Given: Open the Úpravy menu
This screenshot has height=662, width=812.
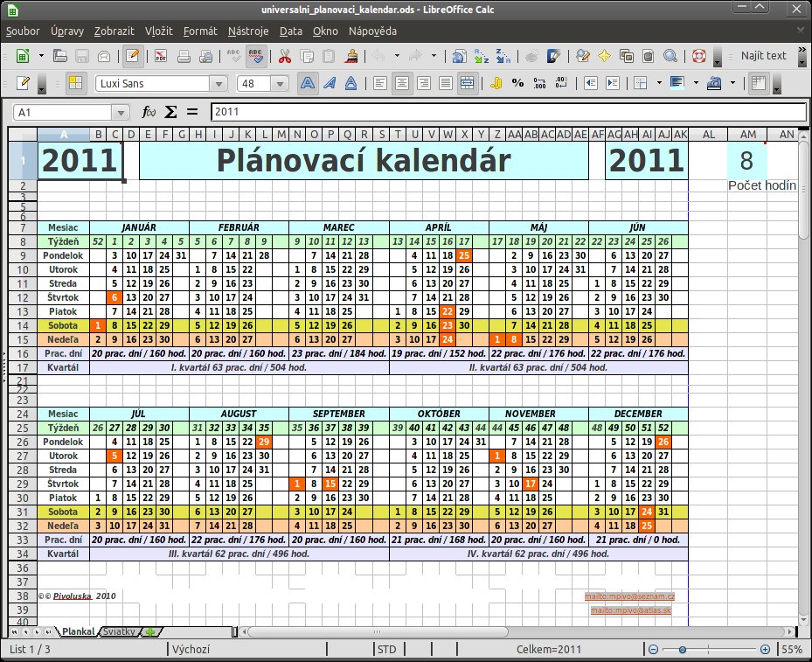Looking at the screenshot, I should tap(67, 31).
